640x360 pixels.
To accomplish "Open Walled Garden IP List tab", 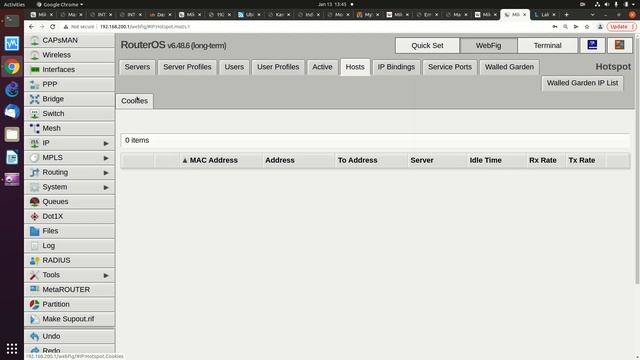I will tap(582, 83).
